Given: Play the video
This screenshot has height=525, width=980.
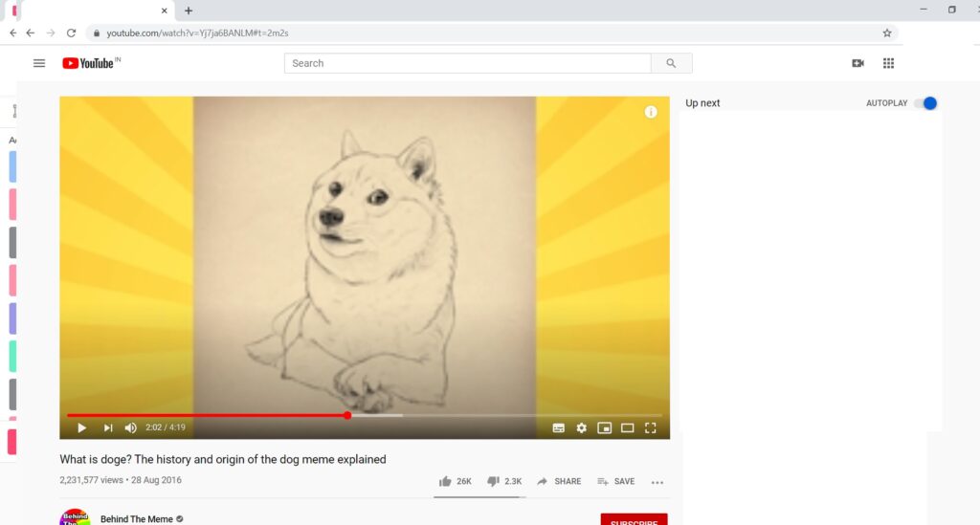Looking at the screenshot, I should (82, 427).
